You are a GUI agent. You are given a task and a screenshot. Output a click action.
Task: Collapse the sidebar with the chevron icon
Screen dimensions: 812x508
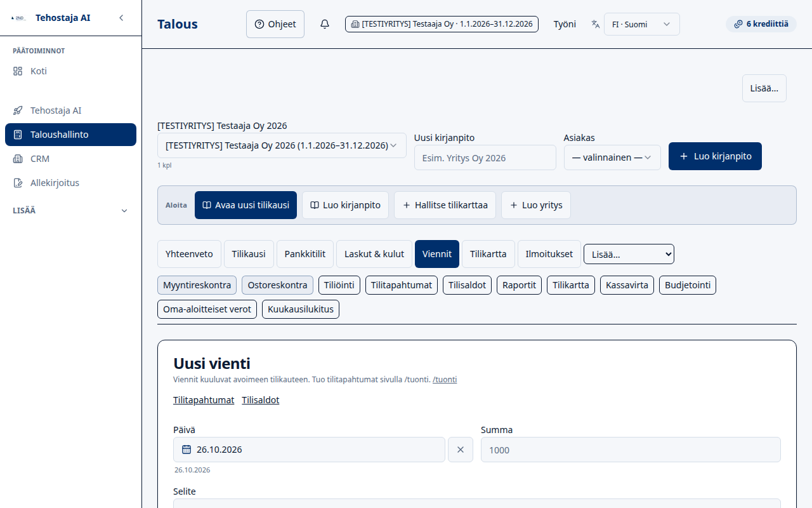[x=121, y=18]
